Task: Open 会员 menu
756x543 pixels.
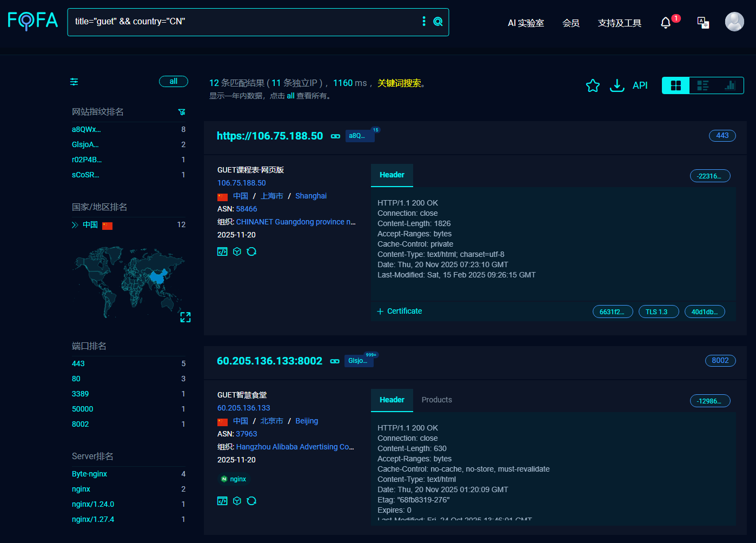Action: pos(571,23)
